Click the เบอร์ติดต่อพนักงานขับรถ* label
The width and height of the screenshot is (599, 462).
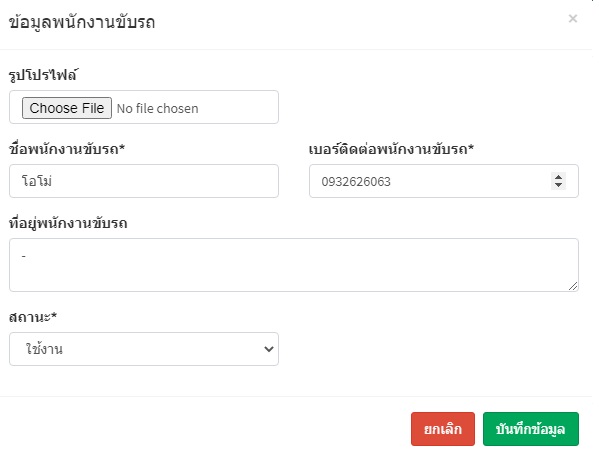[x=391, y=149]
